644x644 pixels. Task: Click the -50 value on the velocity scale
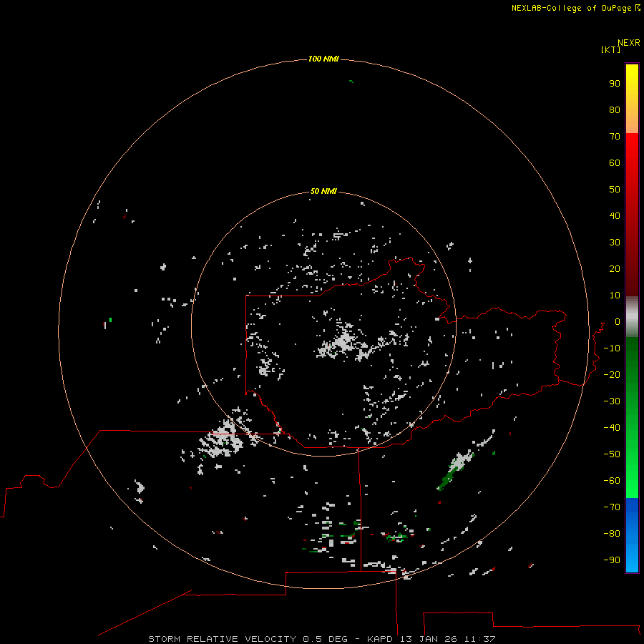click(612, 454)
